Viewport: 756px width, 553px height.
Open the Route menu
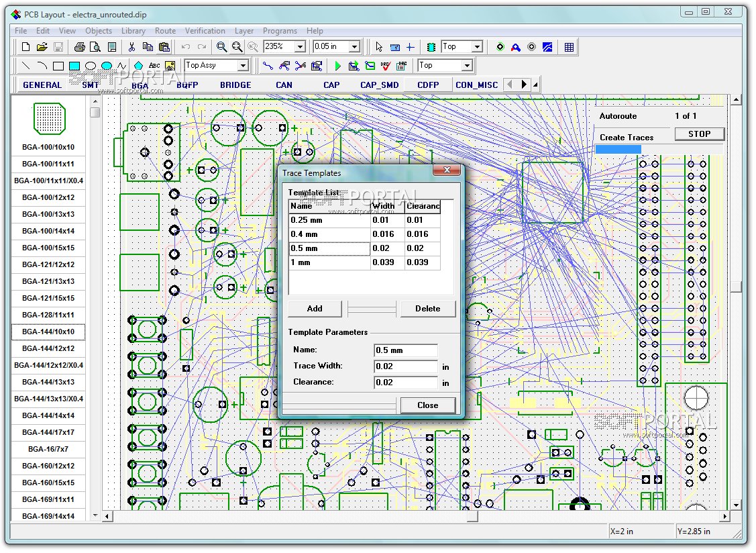pos(165,31)
